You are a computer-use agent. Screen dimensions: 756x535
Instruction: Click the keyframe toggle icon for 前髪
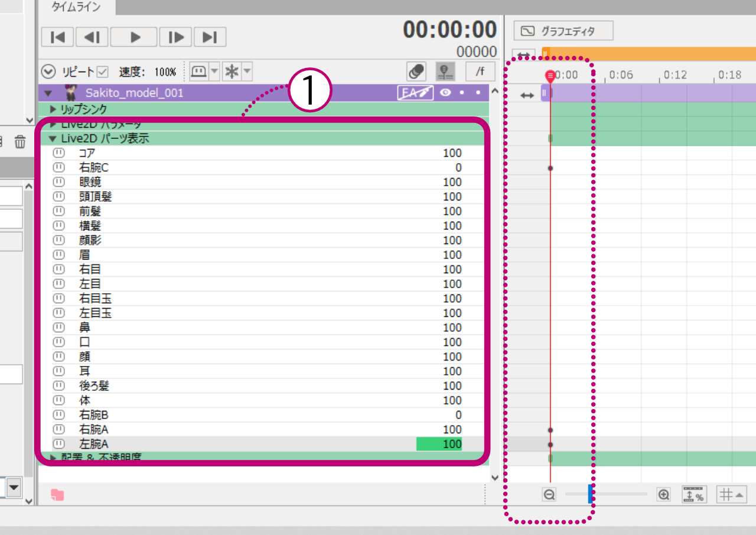tap(58, 211)
